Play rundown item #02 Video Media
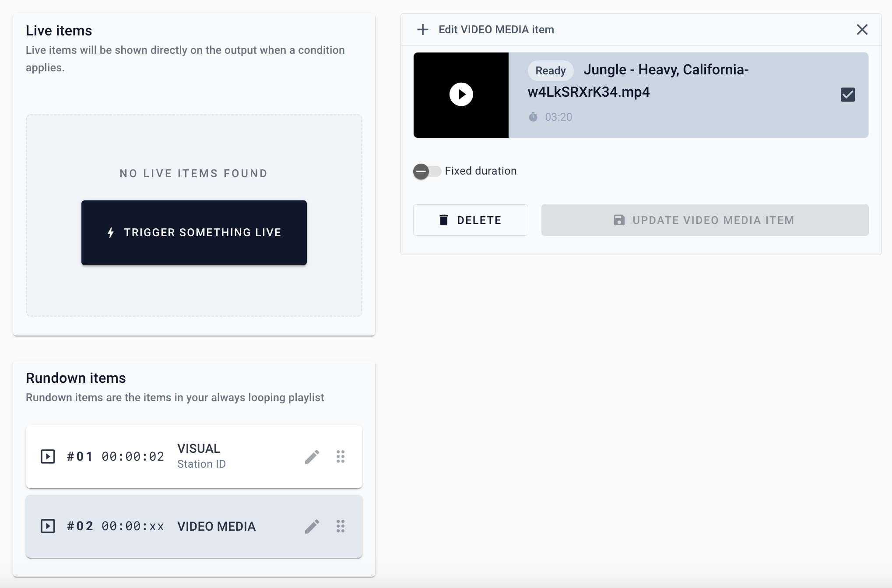 click(x=48, y=526)
